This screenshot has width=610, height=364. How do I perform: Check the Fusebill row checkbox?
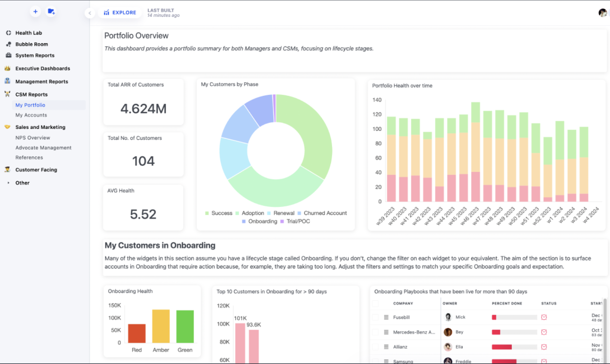pos(376,317)
